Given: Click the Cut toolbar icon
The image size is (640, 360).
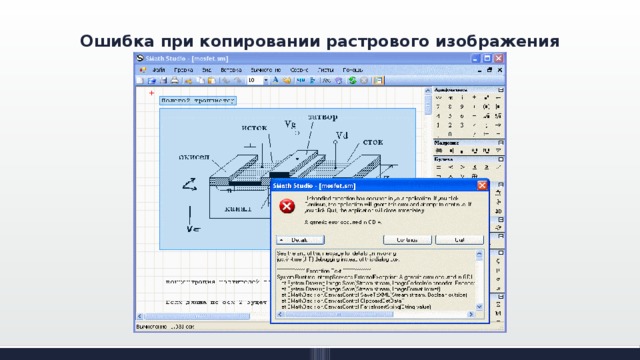Looking at the screenshot, I should 188,81.
